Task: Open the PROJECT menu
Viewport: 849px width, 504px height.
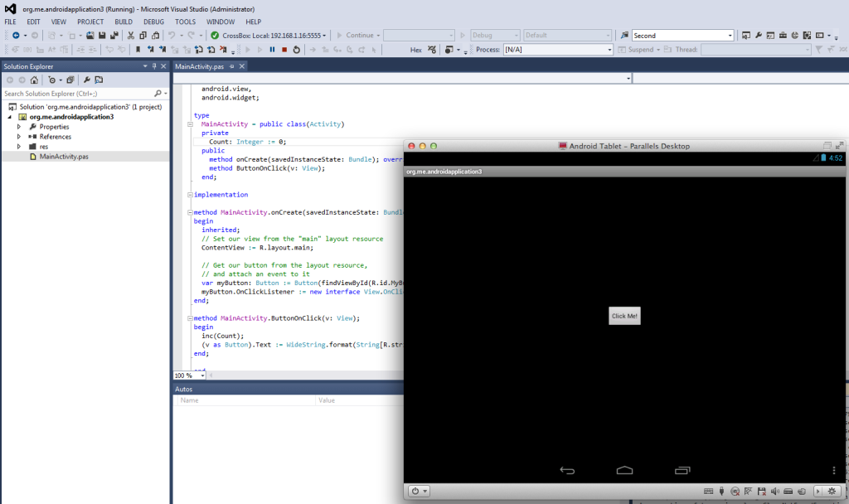Action: (x=90, y=22)
